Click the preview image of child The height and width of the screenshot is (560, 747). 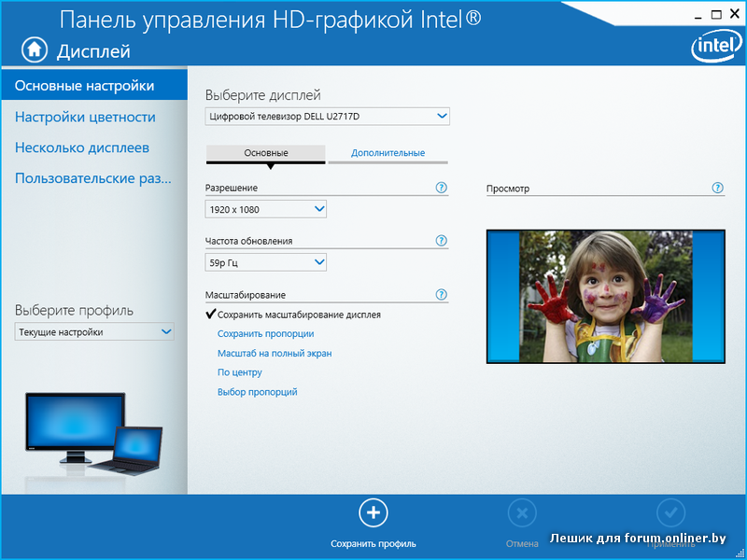tap(605, 296)
